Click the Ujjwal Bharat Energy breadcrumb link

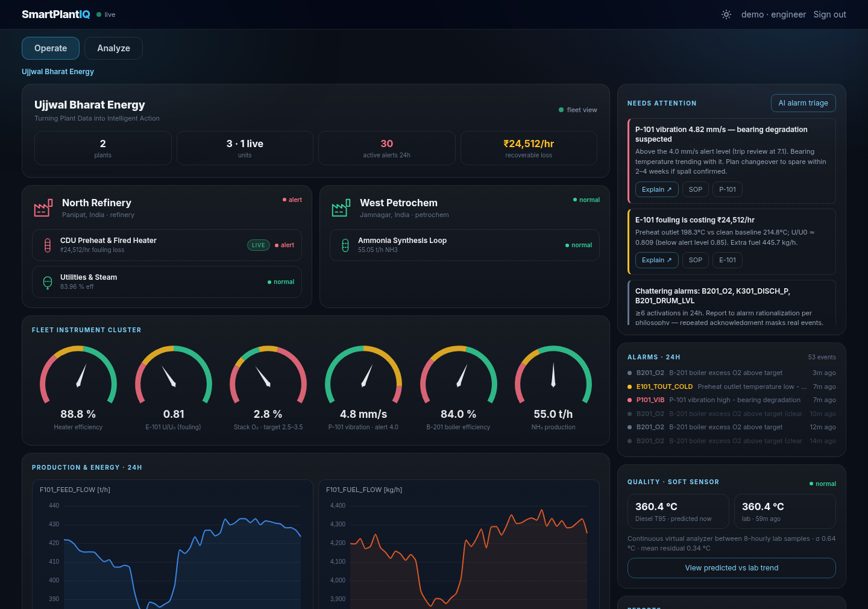click(58, 72)
